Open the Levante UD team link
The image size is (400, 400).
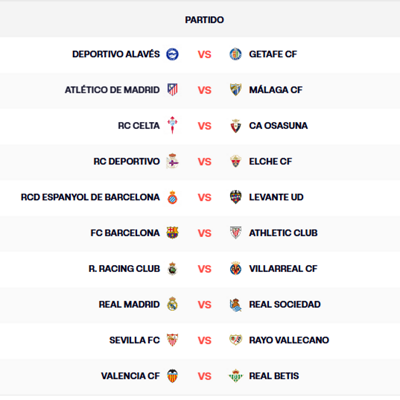(x=276, y=197)
